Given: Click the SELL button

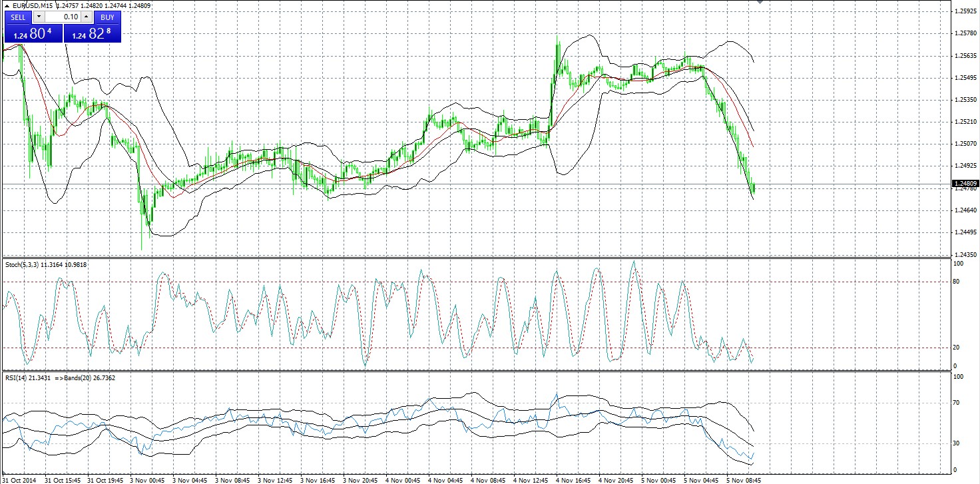Looking at the screenshot, I should (19, 17).
